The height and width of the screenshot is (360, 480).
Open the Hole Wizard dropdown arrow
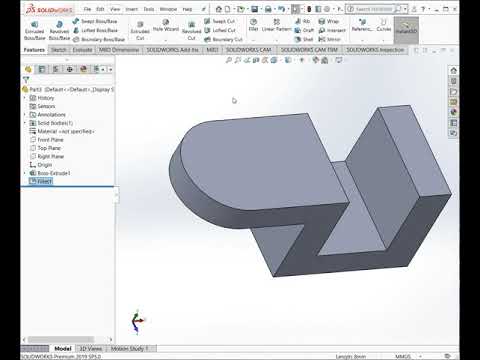[166, 40]
